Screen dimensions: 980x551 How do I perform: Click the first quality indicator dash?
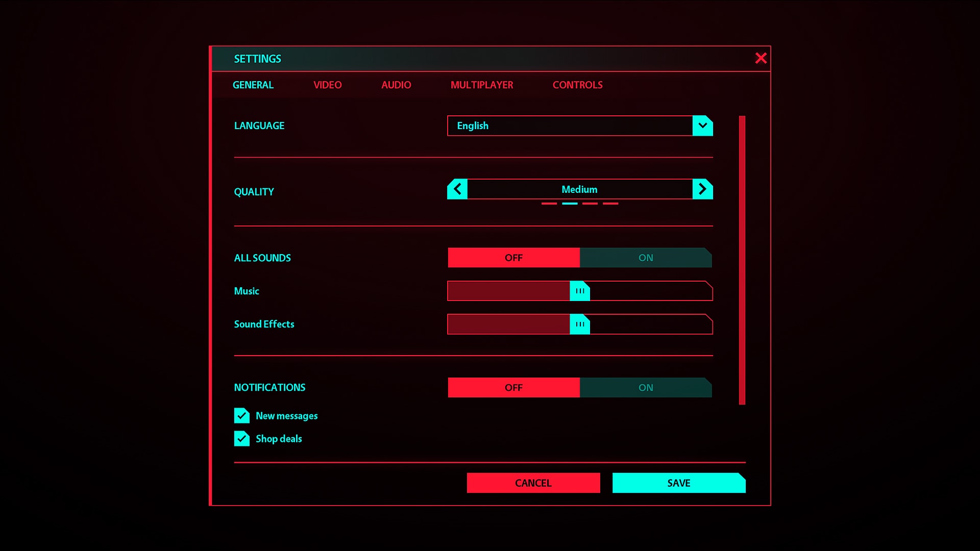[x=550, y=203]
